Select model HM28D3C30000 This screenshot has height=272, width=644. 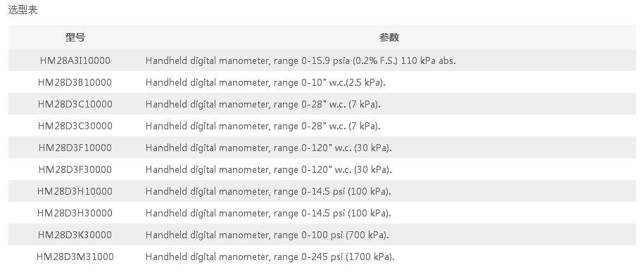[x=75, y=126]
